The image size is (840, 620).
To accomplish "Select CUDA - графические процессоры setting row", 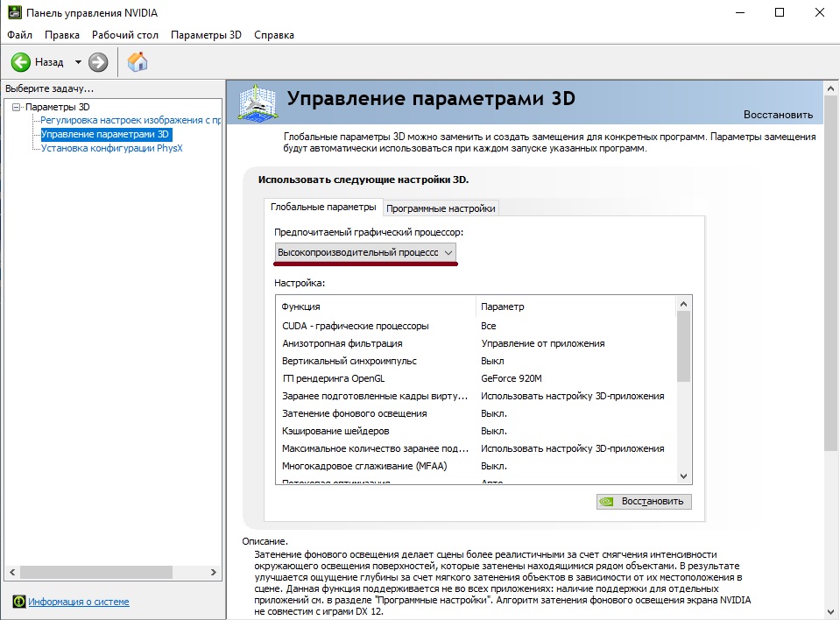I will click(x=476, y=326).
